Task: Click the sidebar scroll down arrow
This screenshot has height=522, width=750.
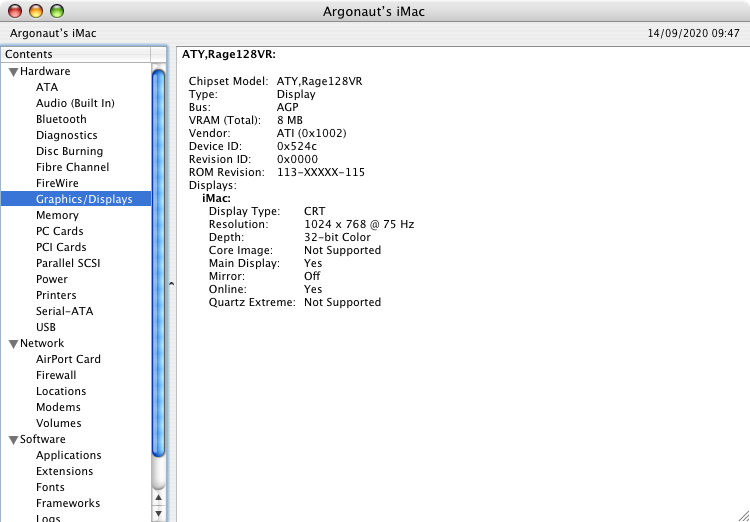Action: pyautogui.click(x=158, y=514)
